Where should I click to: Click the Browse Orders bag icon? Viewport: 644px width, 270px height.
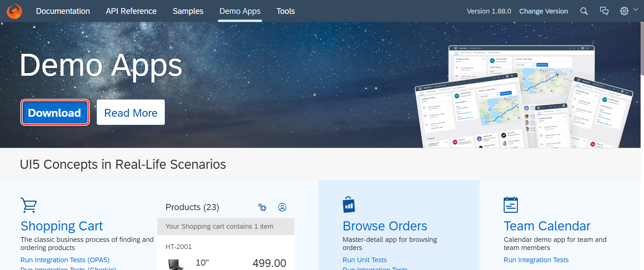[x=349, y=205]
